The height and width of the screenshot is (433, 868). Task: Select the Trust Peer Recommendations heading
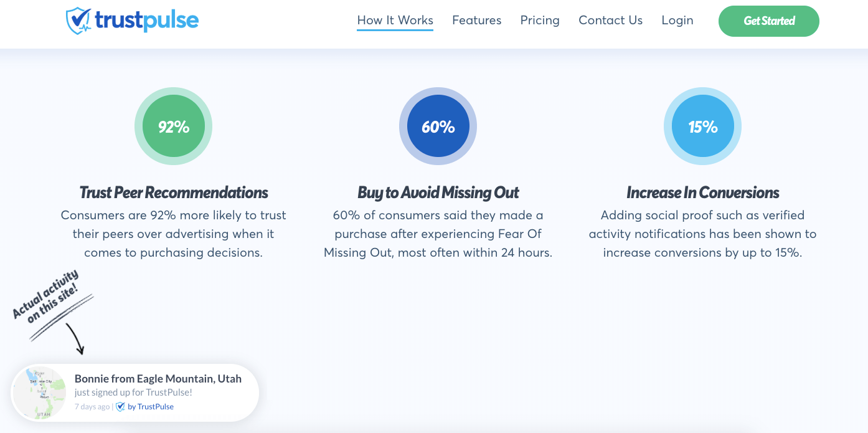(174, 193)
